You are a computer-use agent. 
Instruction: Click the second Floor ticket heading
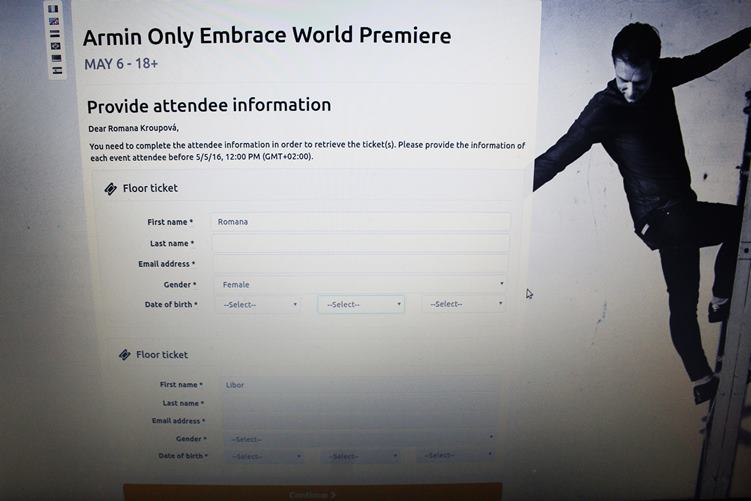pyautogui.click(x=162, y=355)
